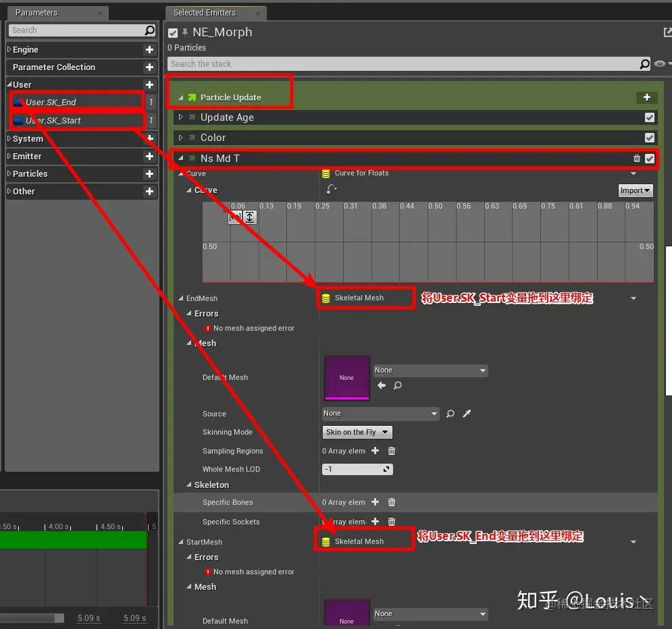
Task: Close the Selected Emitters tab
Action: (257, 13)
